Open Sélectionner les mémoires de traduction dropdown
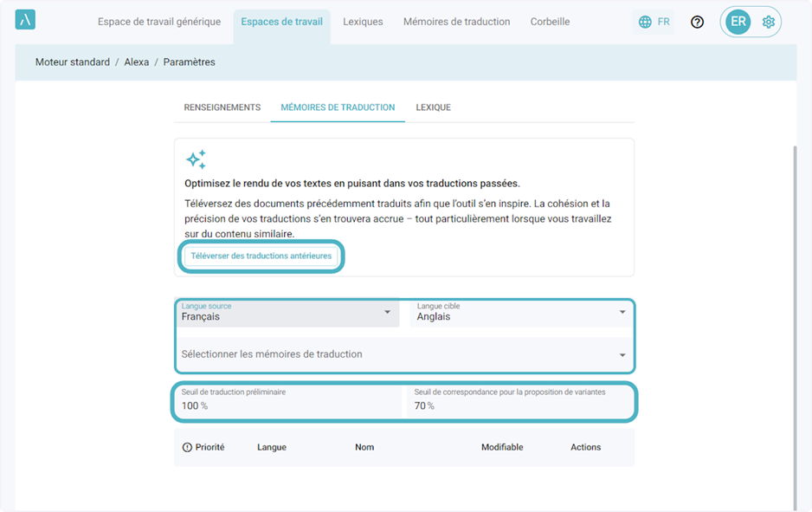812x512 pixels. 622,354
